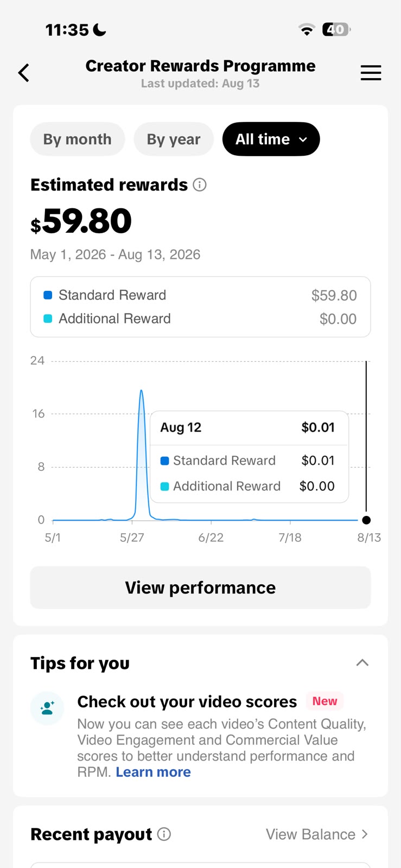Tap the info icon beside Recent payout
Image resolution: width=401 pixels, height=868 pixels.
tap(164, 834)
